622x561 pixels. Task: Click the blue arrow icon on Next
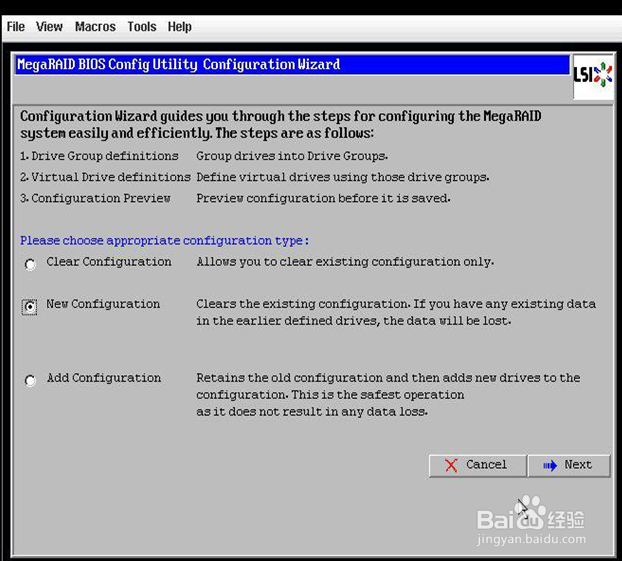pyautogui.click(x=550, y=465)
